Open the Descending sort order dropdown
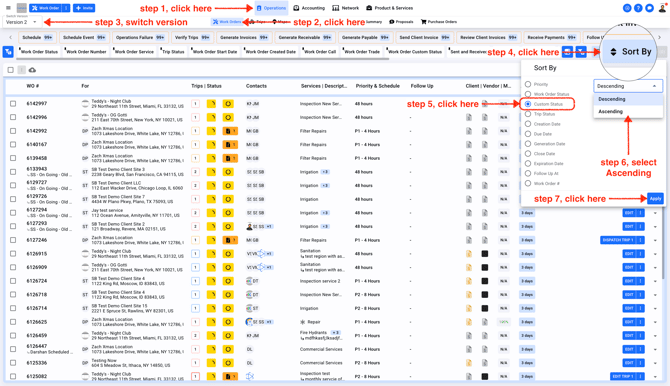The height and width of the screenshot is (386, 670). tap(628, 86)
